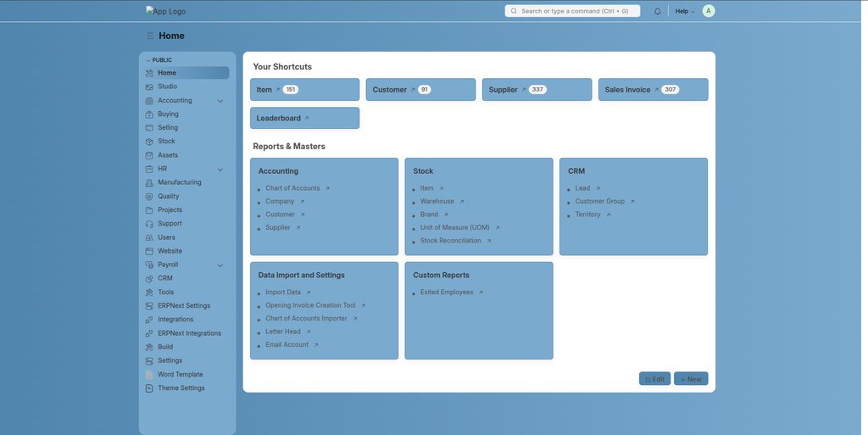Open the Supplier shortcut card
868x435 pixels.
tap(537, 90)
